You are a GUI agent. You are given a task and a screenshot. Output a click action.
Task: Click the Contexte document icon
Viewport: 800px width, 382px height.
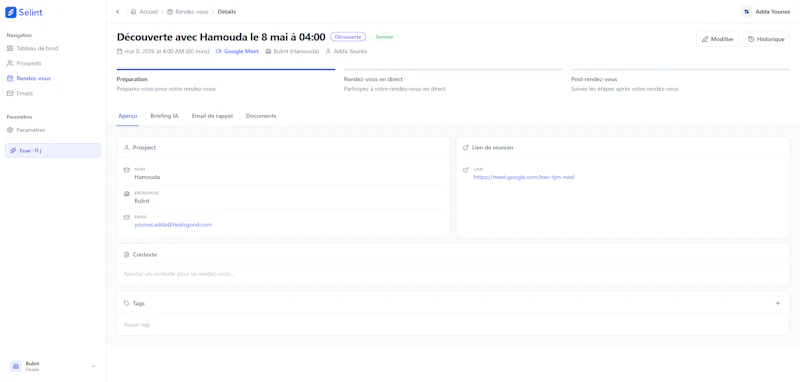tap(127, 254)
